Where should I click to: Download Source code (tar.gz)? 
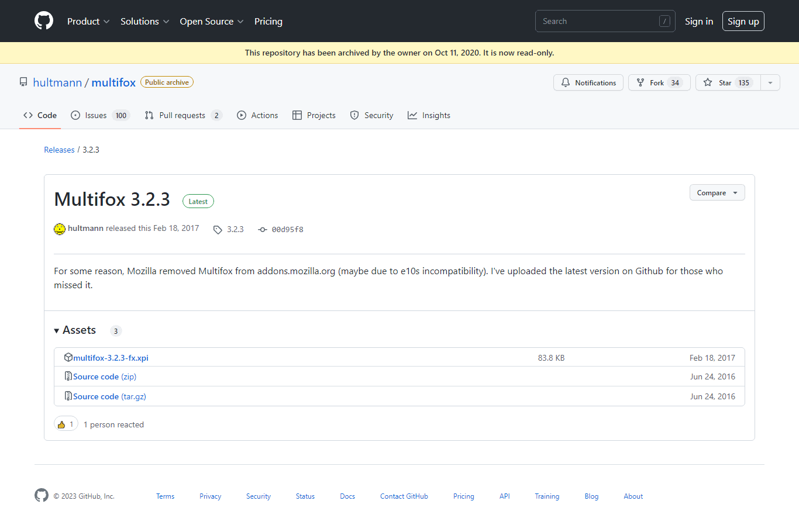pyautogui.click(x=109, y=396)
